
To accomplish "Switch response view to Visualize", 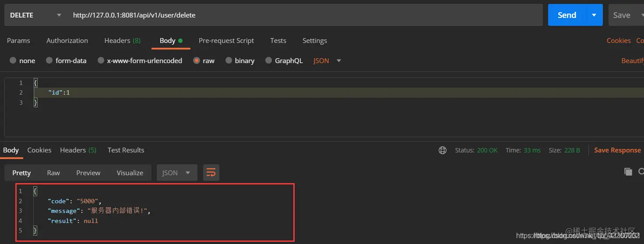I will point(130,173).
